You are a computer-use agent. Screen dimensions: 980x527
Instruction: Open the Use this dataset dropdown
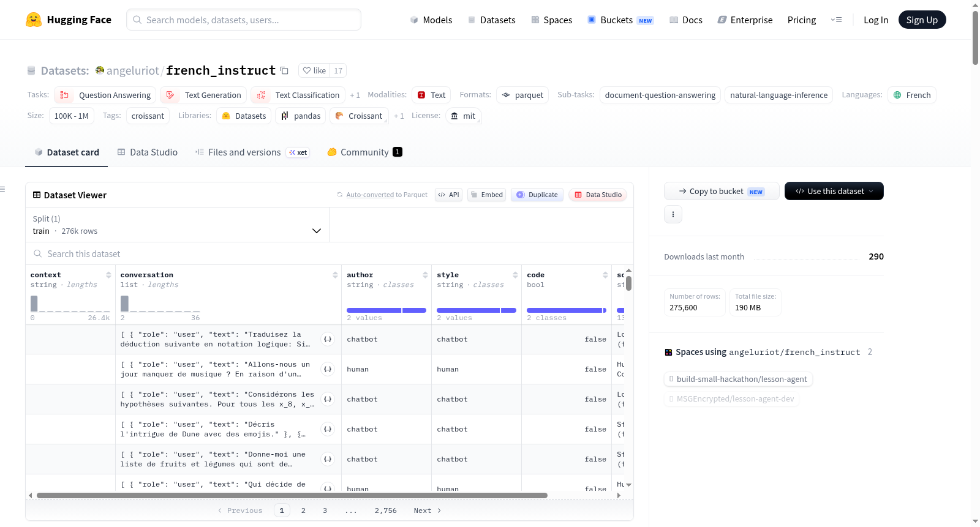point(834,191)
